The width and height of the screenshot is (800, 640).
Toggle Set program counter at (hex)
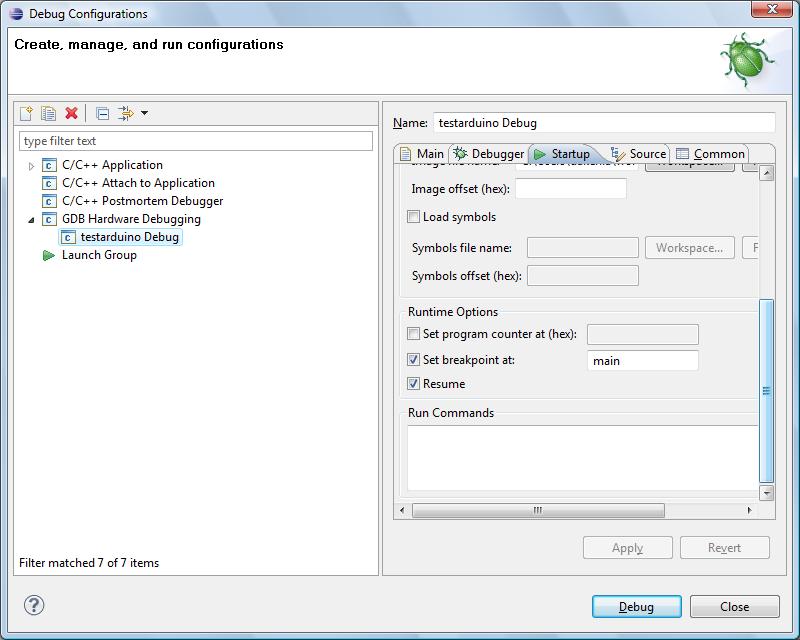tap(414, 334)
